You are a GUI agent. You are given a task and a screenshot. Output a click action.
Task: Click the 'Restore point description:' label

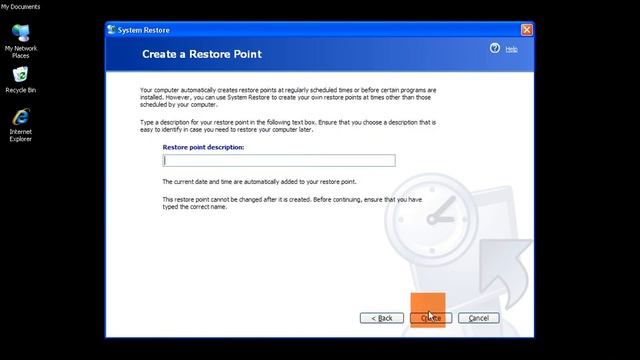point(203,147)
